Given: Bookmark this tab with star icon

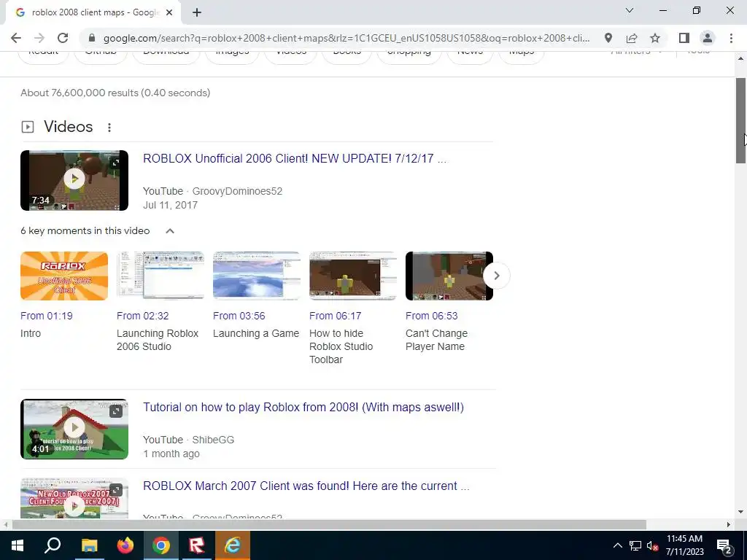Looking at the screenshot, I should (x=655, y=38).
